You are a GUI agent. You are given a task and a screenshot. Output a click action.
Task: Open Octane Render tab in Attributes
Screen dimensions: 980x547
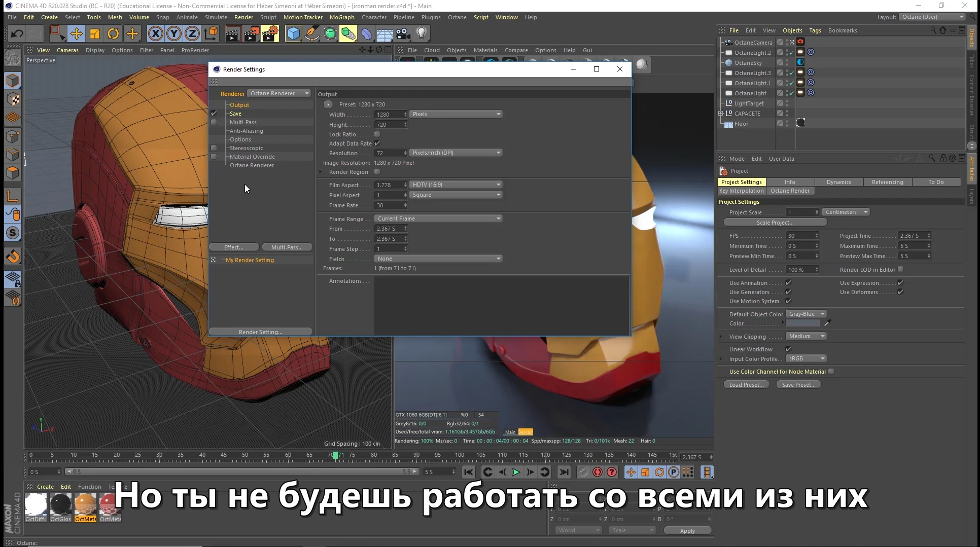click(790, 191)
